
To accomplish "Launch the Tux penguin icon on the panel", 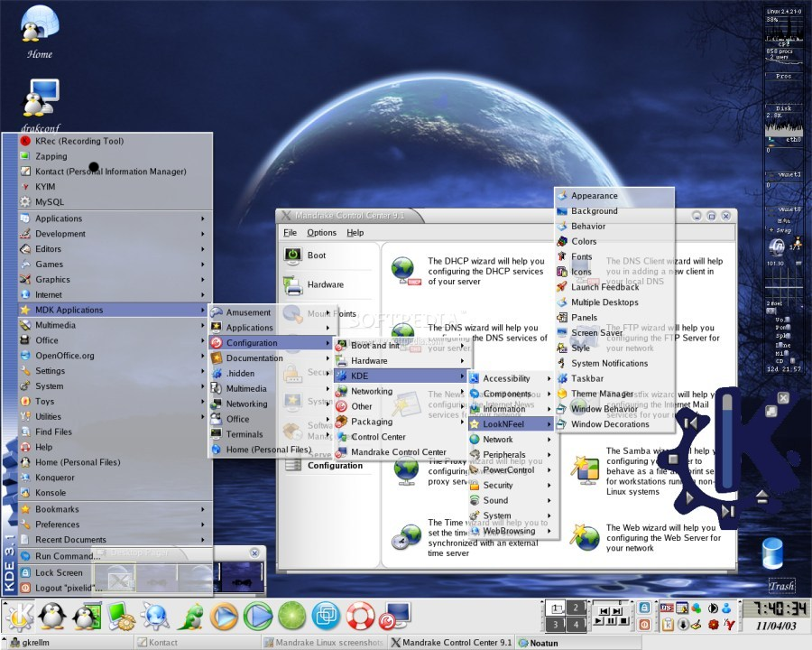I will pos(52,617).
